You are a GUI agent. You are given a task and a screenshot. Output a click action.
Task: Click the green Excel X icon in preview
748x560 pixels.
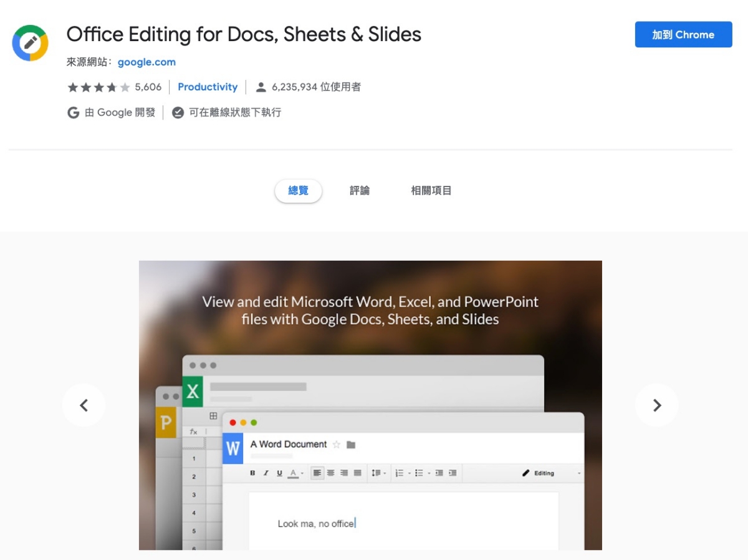(193, 391)
